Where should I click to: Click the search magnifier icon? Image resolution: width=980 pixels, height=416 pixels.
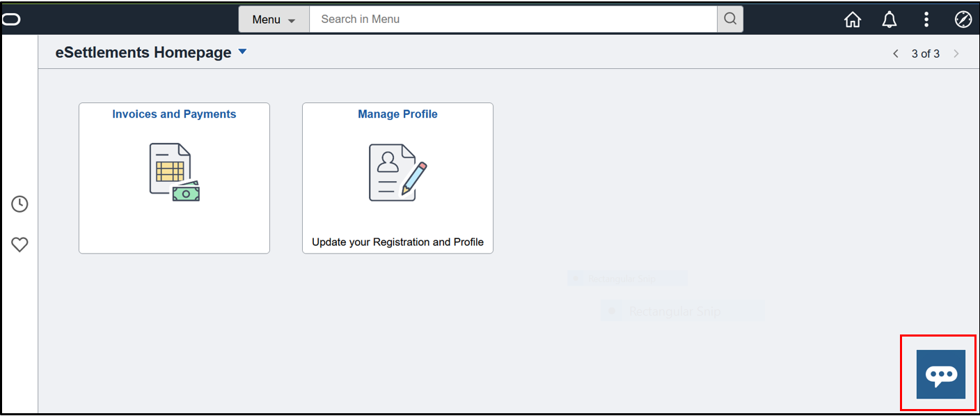730,20
